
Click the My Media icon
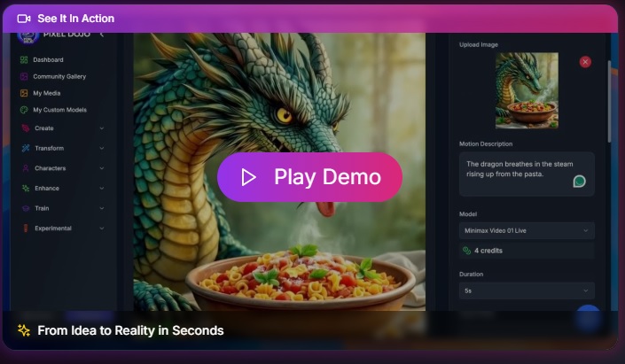[x=24, y=93]
